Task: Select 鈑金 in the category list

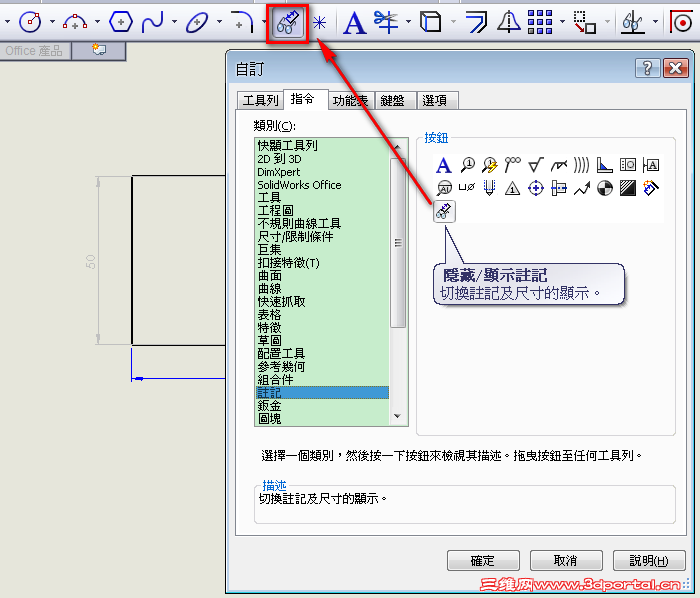Action: (322, 406)
